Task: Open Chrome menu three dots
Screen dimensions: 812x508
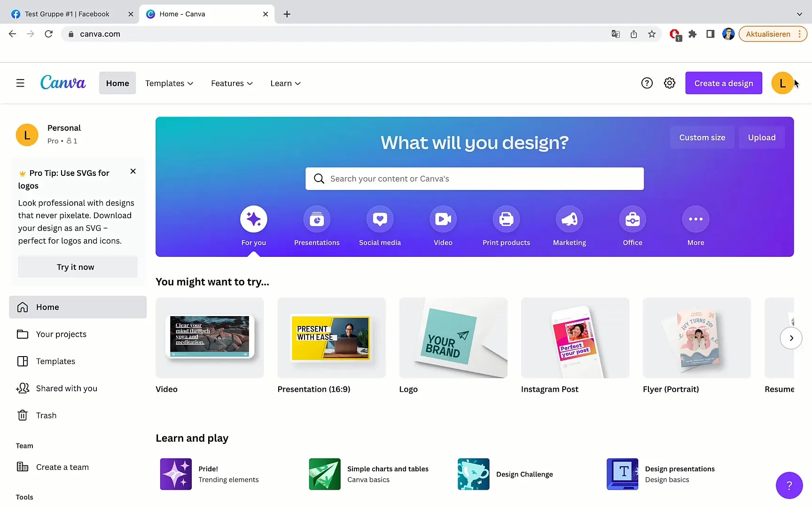Action: (800, 34)
